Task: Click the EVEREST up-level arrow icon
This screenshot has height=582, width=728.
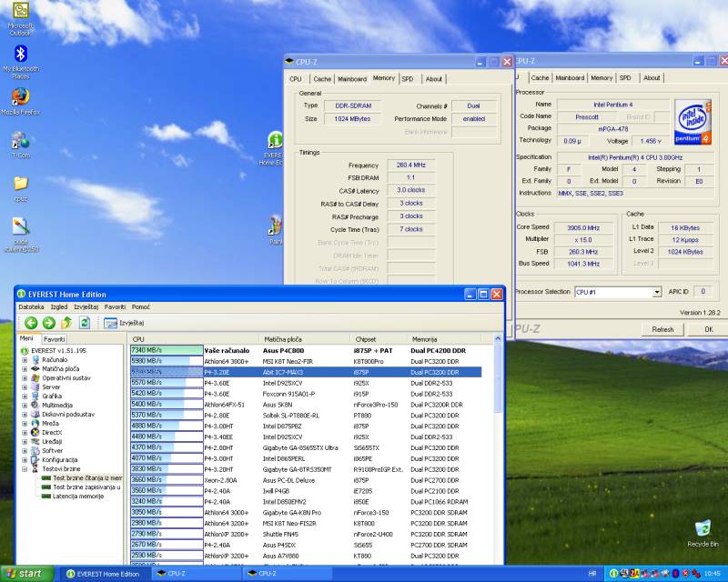Action: tap(66, 323)
